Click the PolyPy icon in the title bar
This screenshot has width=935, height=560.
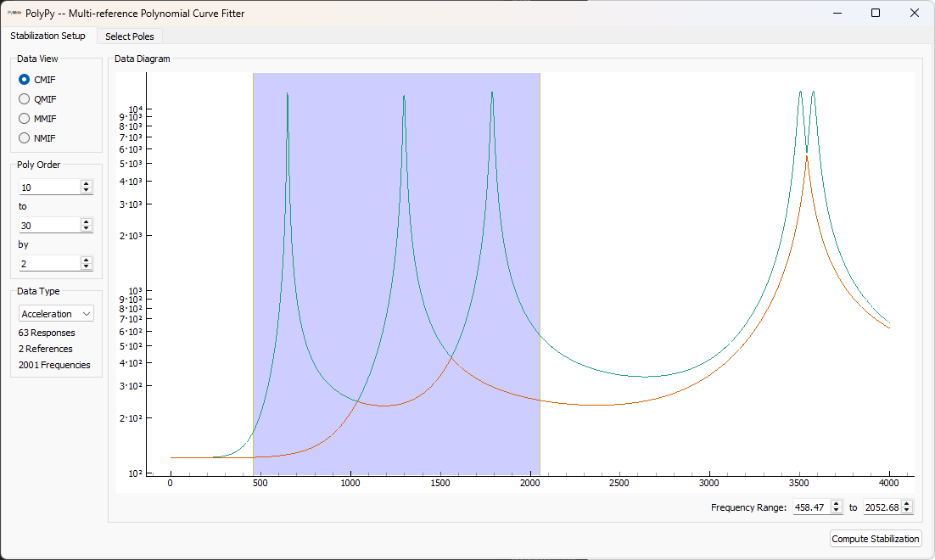tap(14, 13)
